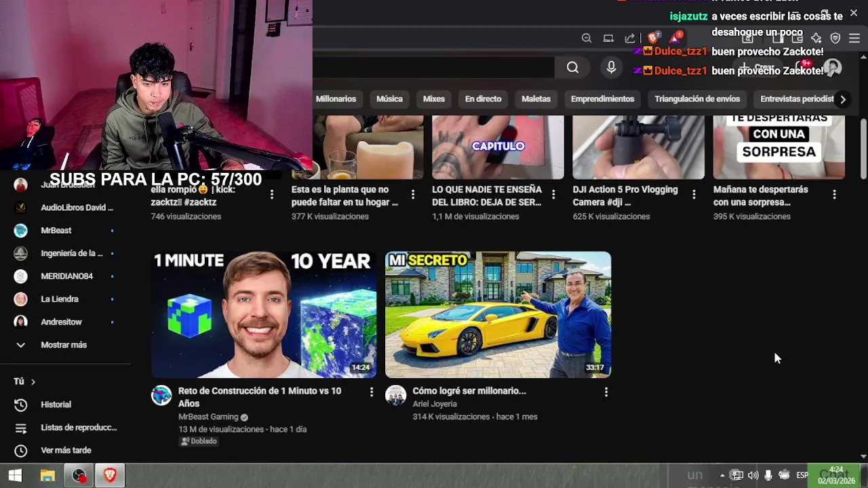Open the YouTube account avatar
Viewport: 868px width, 488px height.
click(x=832, y=67)
